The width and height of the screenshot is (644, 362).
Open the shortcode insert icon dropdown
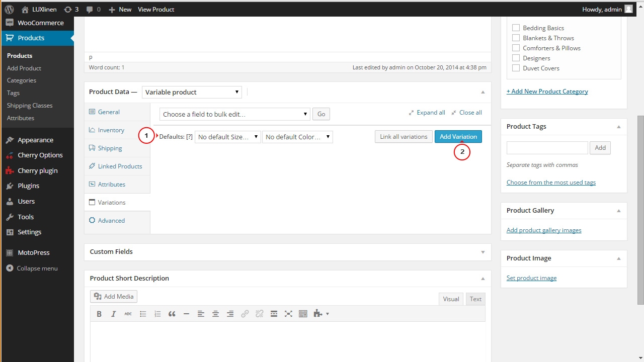(321, 314)
